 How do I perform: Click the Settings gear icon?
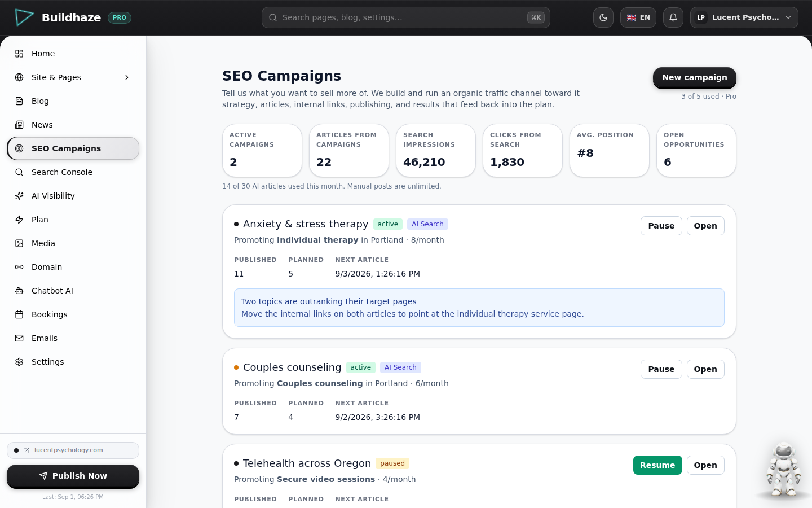[x=19, y=362]
